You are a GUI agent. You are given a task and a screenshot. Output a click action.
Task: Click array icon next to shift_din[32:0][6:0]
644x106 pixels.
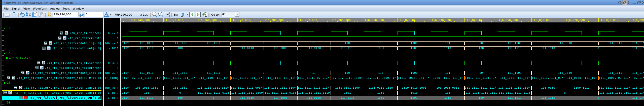coord(14,78)
